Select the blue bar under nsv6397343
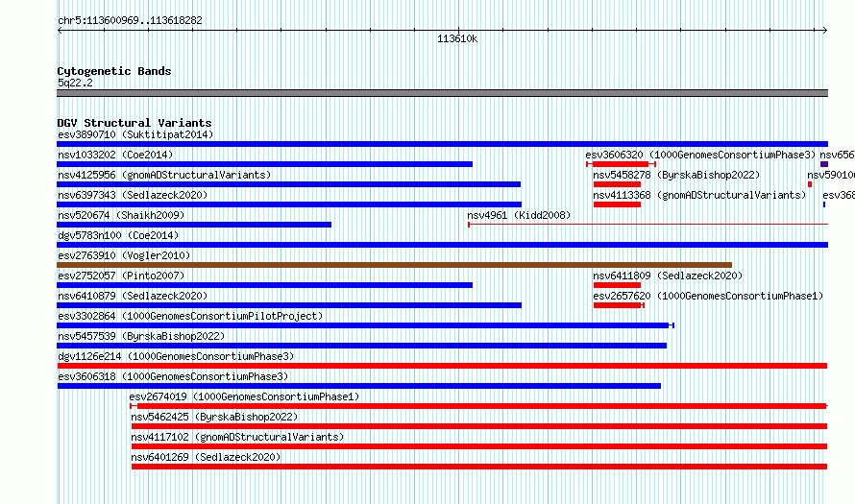855x504 pixels. (289, 204)
